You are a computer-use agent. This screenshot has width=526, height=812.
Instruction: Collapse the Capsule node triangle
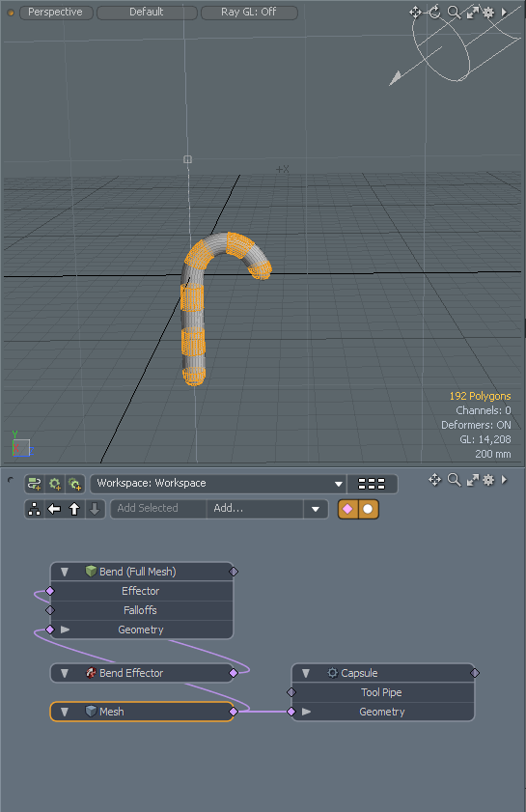(306, 673)
